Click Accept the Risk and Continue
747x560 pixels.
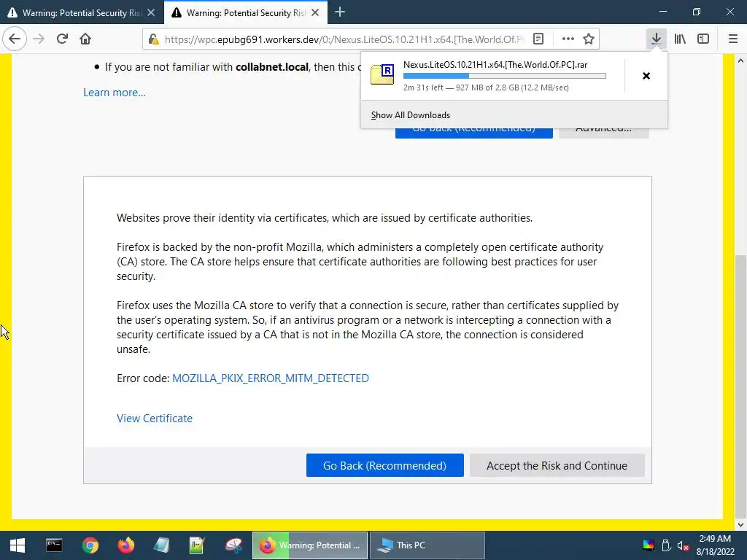tap(557, 465)
